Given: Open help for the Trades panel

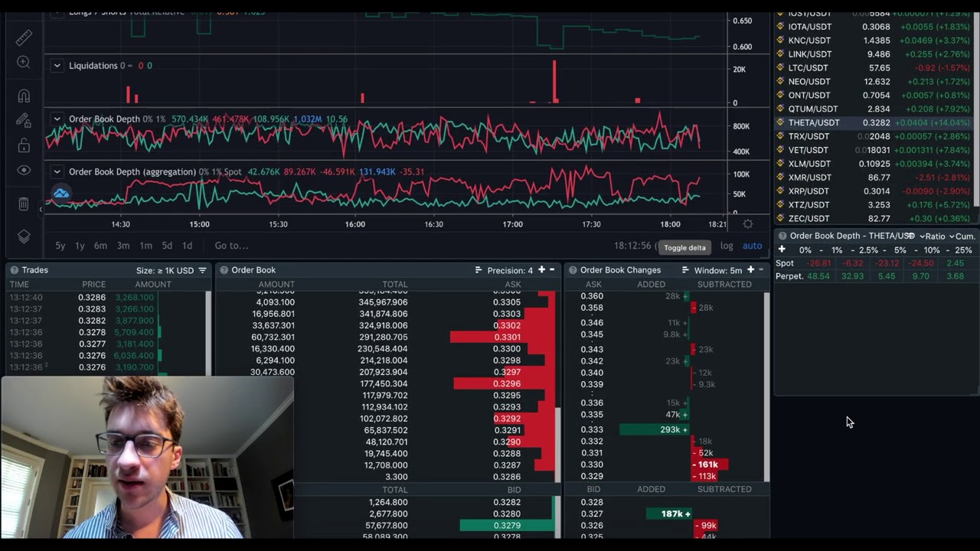Looking at the screenshot, I should pyautogui.click(x=14, y=270).
